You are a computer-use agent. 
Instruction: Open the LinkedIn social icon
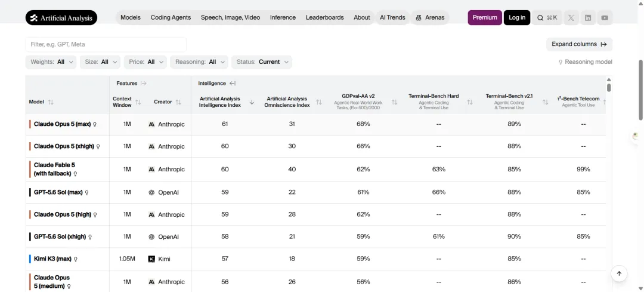(x=588, y=18)
